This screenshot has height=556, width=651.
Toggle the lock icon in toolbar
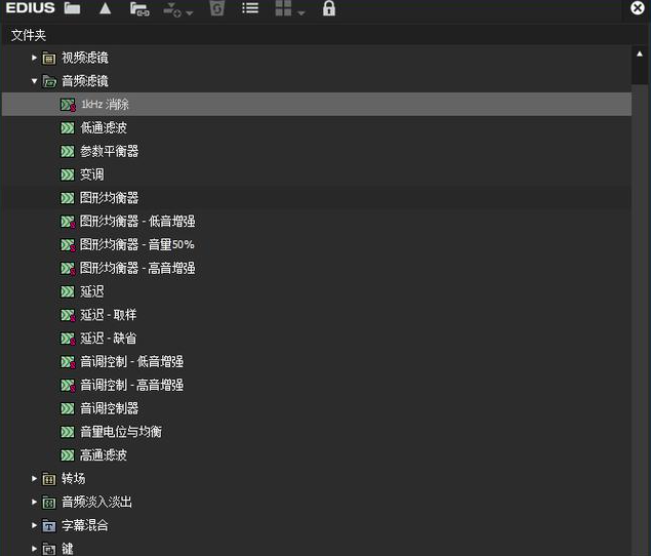click(329, 8)
